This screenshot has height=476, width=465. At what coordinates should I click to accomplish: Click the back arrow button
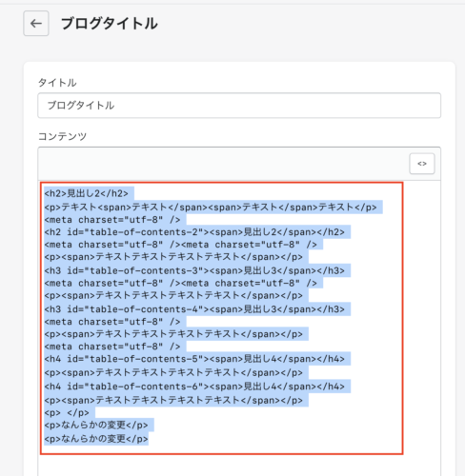coord(36,23)
